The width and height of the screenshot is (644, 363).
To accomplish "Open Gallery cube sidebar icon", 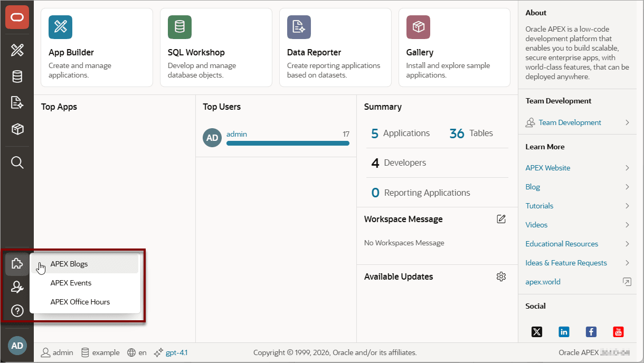I will pyautogui.click(x=17, y=129).
